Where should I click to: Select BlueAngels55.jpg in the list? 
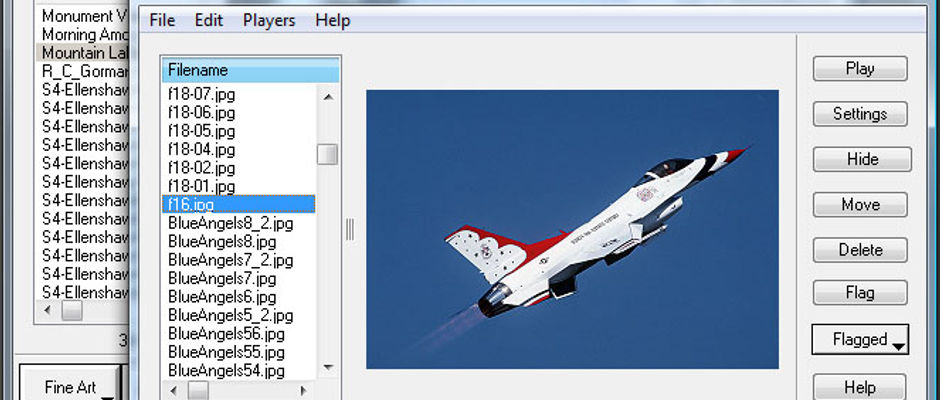239,352
